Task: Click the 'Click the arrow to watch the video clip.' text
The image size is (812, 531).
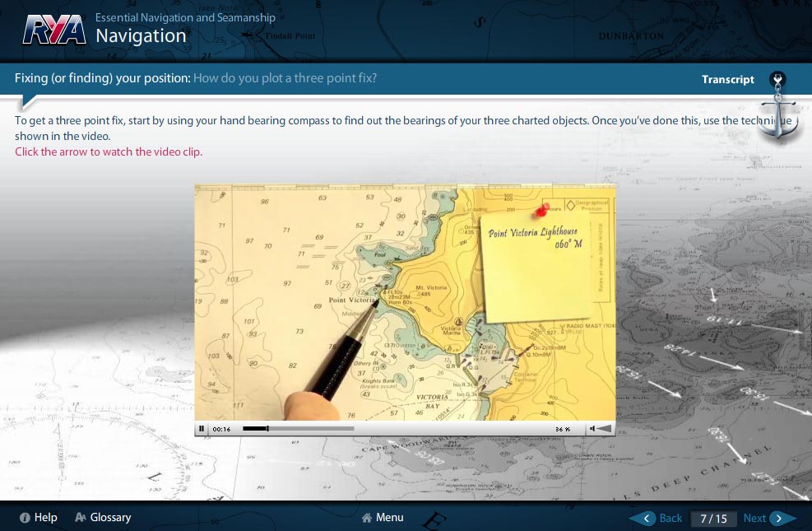Action: 109,151
